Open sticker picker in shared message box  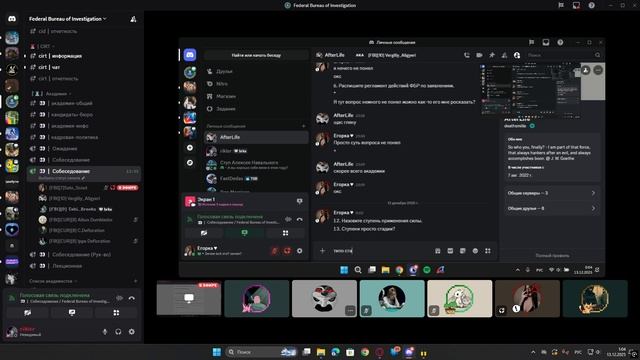pyautogui.click(x=462, y=251)
